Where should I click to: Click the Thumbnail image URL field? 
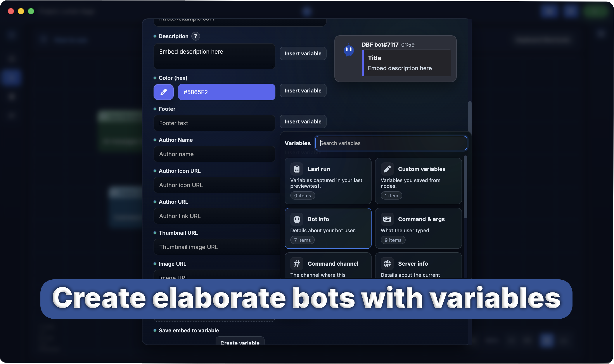(x=216, y=247)
